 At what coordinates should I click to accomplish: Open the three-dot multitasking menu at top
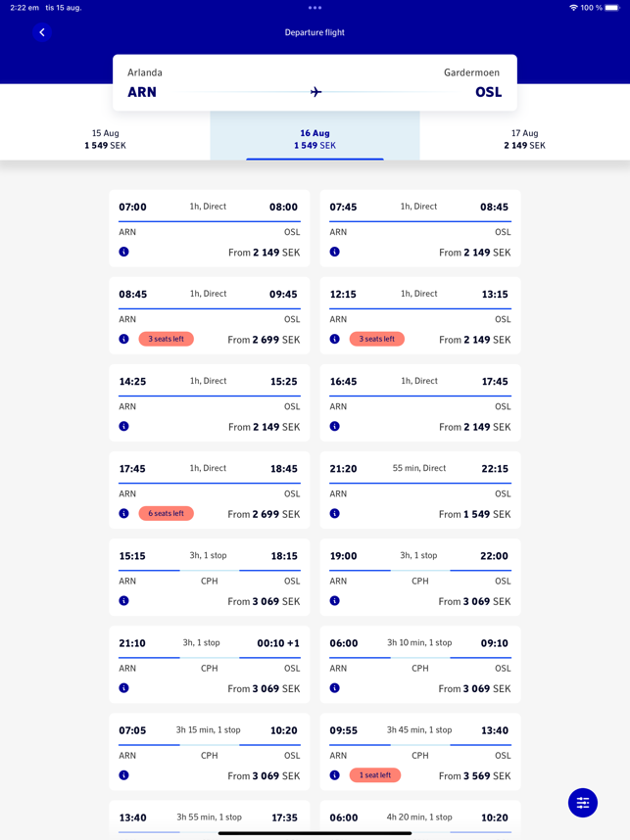(315, 8)
